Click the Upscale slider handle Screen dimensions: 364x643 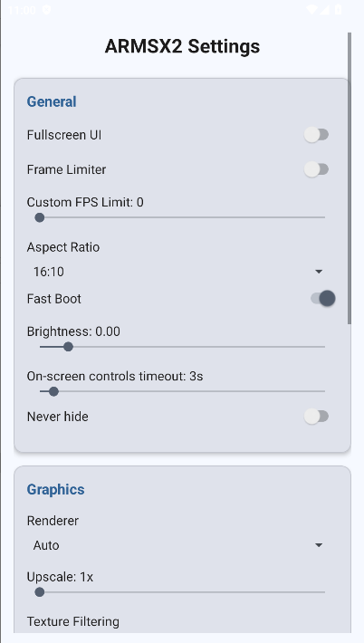(39, 592)
